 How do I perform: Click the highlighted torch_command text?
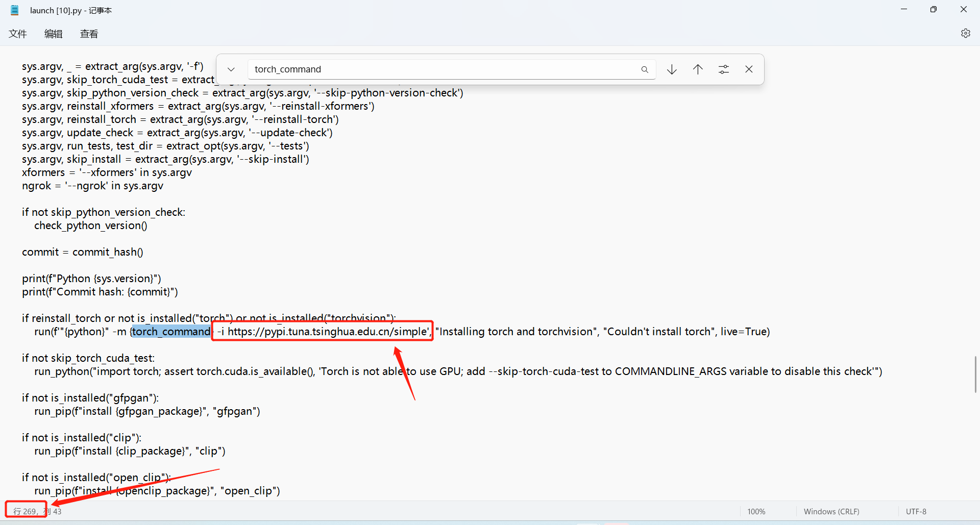click(171, 332)
